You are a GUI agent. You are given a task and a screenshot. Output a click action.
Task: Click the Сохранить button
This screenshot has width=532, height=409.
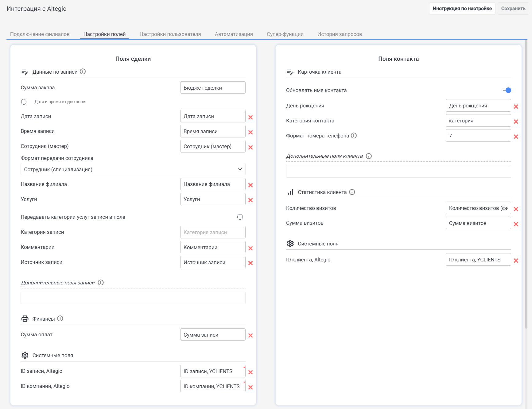click(513, 9)
